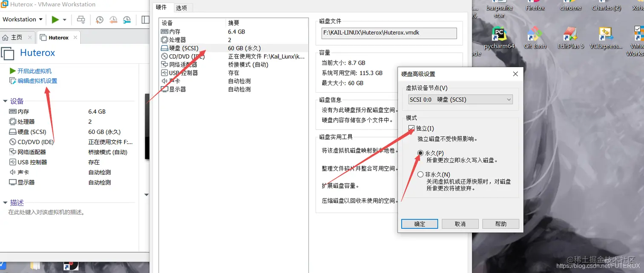Click the revert to snapshot icon
Image resolution: width=644 pixels, height=273 pixels.
(113, 20)
